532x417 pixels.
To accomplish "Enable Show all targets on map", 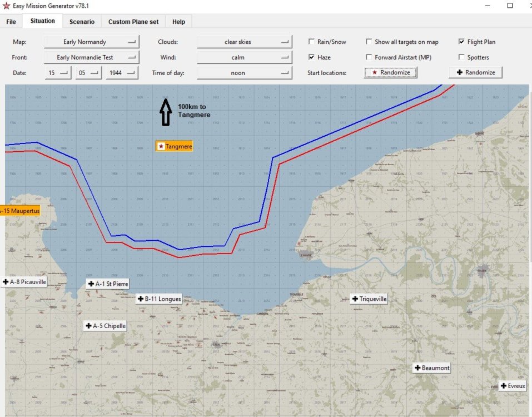I will pyautogui.click(x=369, y=41).
